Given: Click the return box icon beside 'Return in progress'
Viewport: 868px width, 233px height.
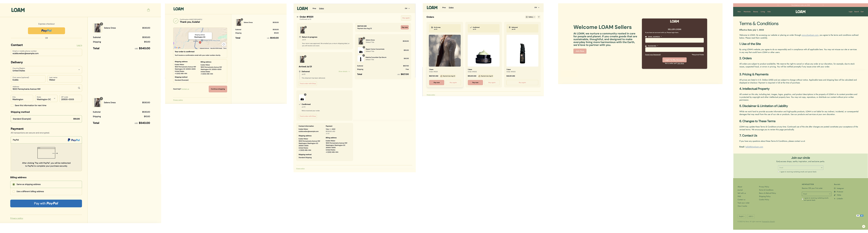Looking at the screenshot, I should point(300,37).
